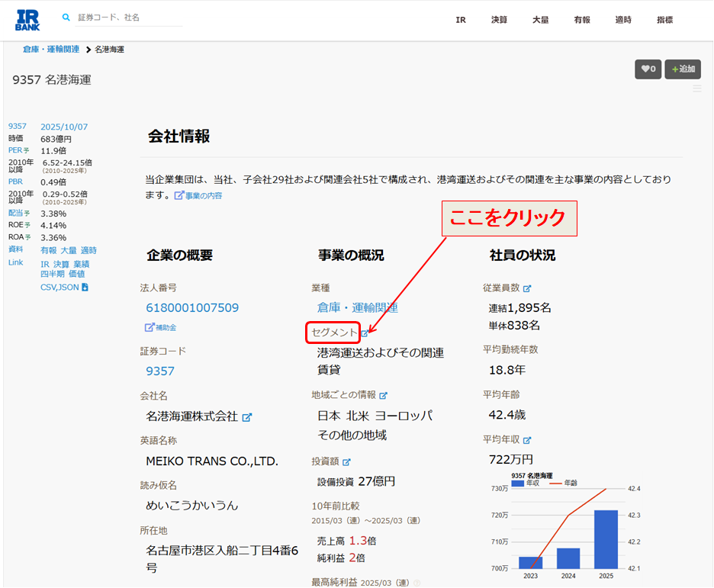Click the IR BANK logo
The image size is (714, 588).
click(x=27, y=20)
